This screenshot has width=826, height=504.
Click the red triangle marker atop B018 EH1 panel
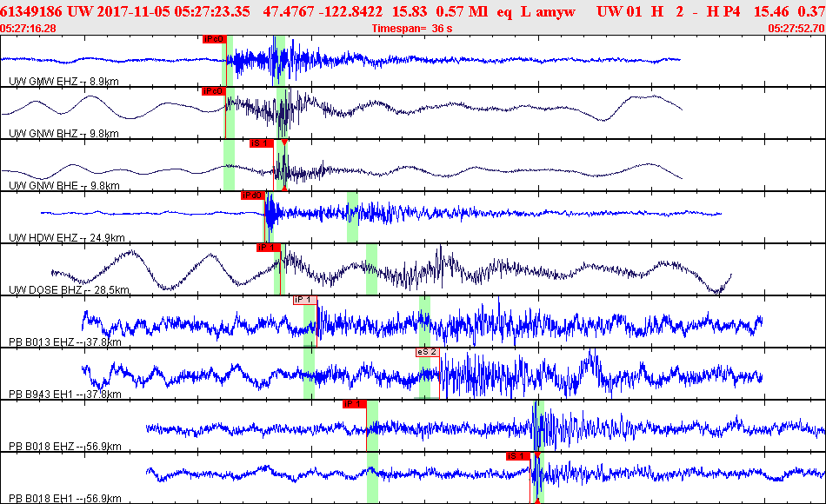537,455
